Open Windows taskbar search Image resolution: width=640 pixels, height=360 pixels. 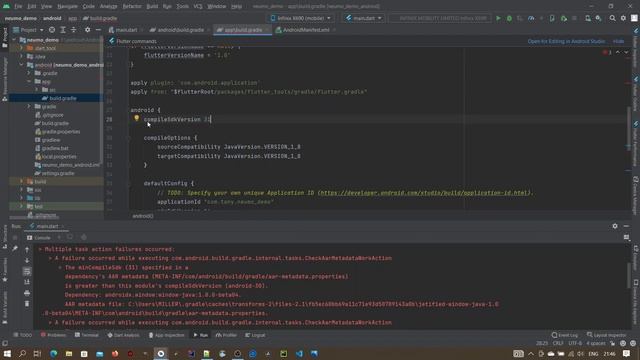22,353
